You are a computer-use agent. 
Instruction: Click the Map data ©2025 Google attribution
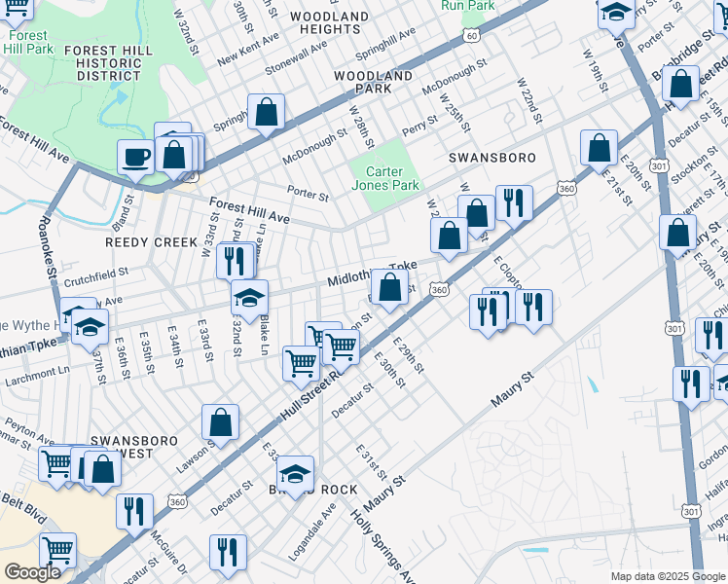(x=668, y=575)
